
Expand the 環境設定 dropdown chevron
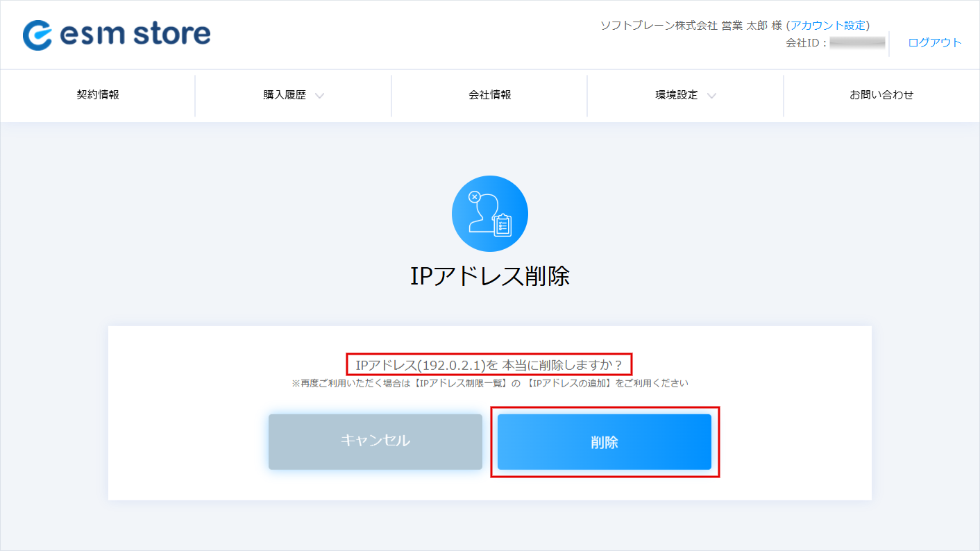711,96
